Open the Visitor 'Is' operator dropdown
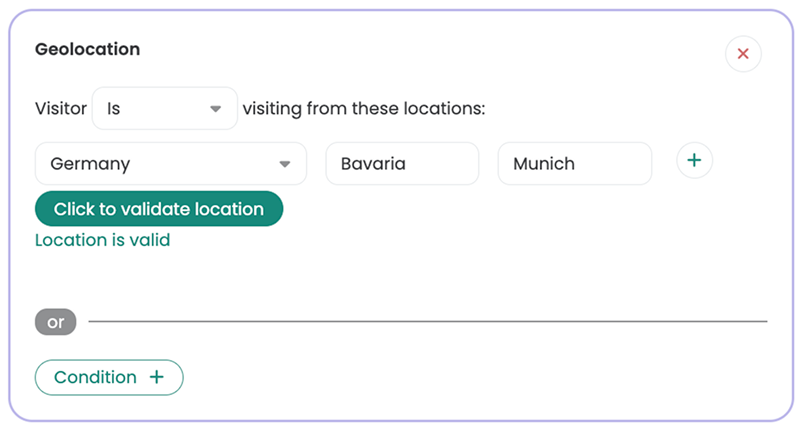The image size is (804, 431). (164, 108)
